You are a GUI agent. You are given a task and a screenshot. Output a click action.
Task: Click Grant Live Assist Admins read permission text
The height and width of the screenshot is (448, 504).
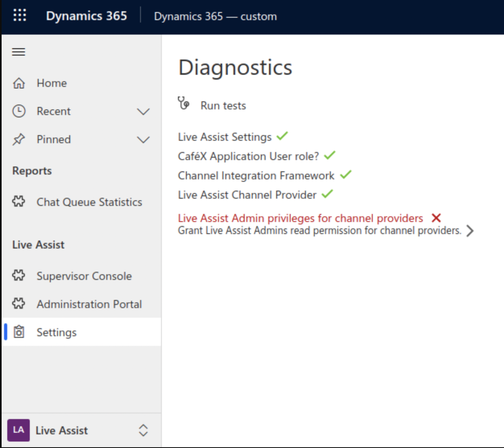coord(320,230)
